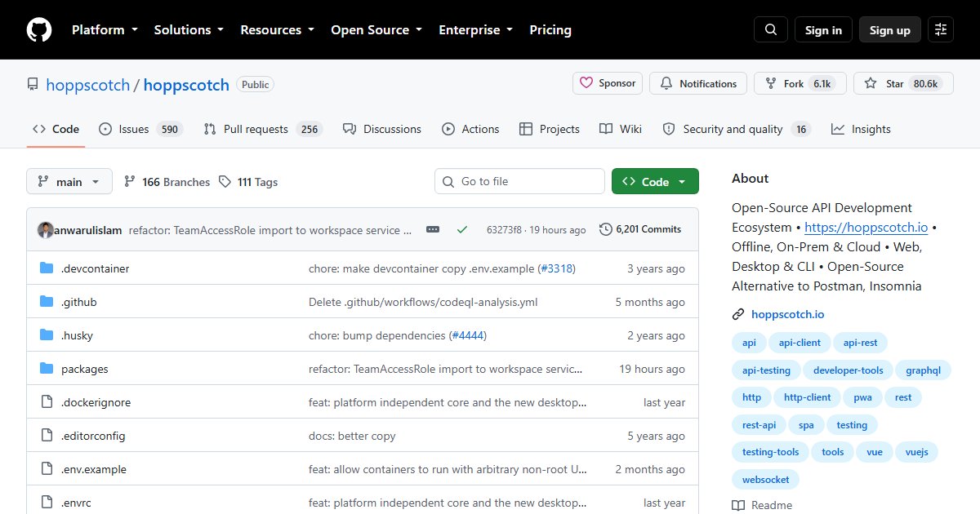Open the Discussions tab

[x=382, y=129]
